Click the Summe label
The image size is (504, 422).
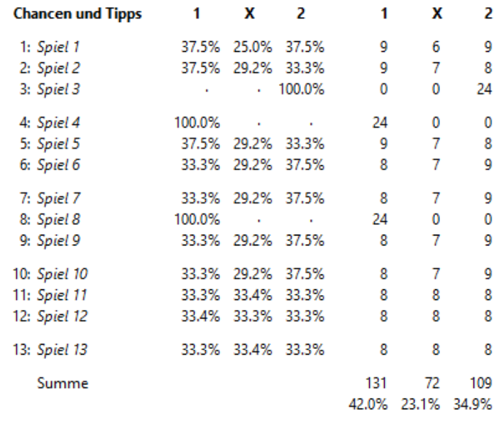(x=62, y=384)
